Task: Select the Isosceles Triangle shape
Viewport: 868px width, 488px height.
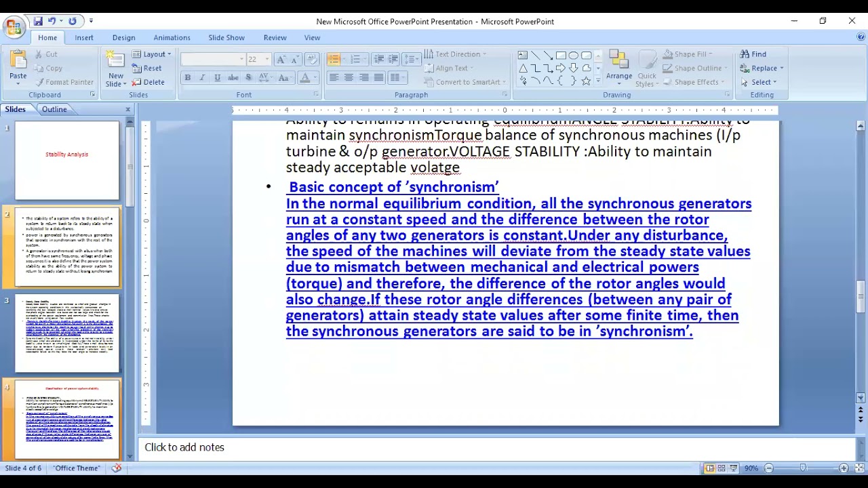Action: (523, 68)
